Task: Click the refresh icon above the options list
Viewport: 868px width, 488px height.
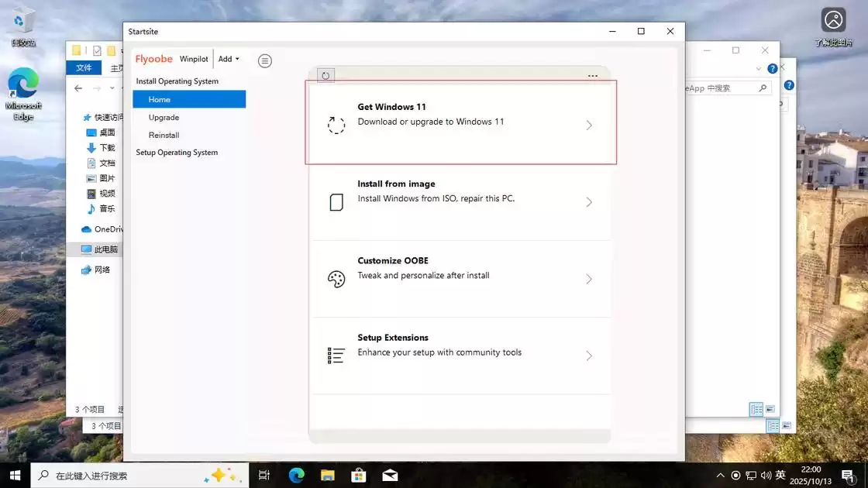Action: click(325, 74)
